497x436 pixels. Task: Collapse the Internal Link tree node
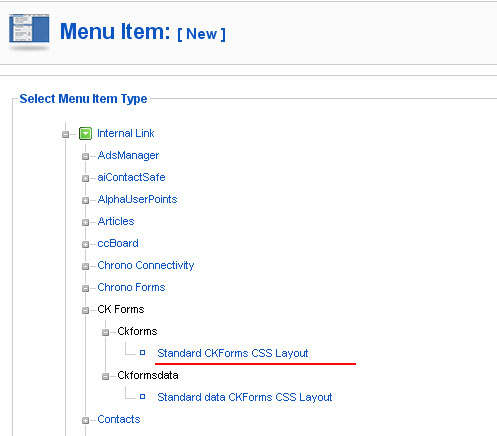click(x=65, y=134)
